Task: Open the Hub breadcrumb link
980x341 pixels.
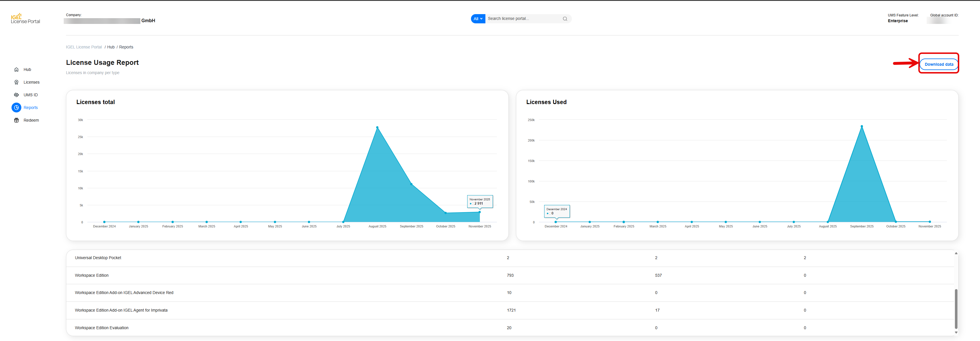Action: click(x=111, y=47)
